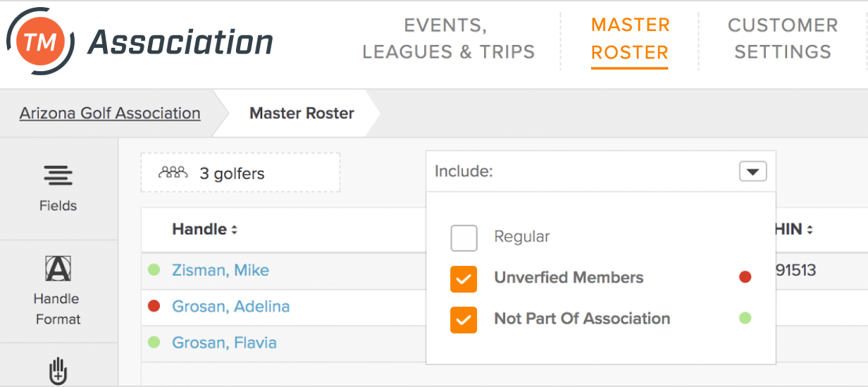Click the hand-plus icon in sidebar

[x=58, y=372]
